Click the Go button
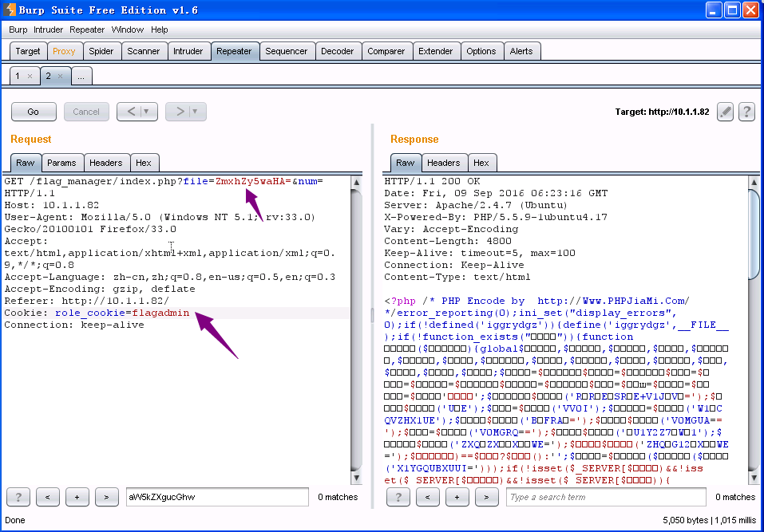 click(34, 112)
